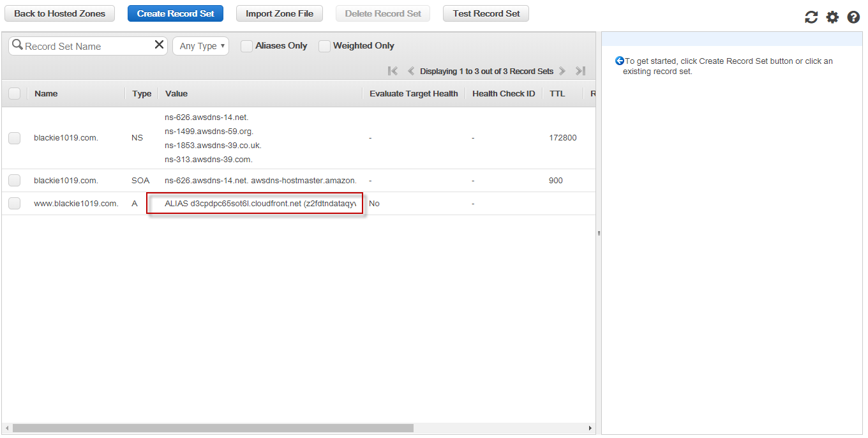Go to the first page of record sets

[393, 71]
